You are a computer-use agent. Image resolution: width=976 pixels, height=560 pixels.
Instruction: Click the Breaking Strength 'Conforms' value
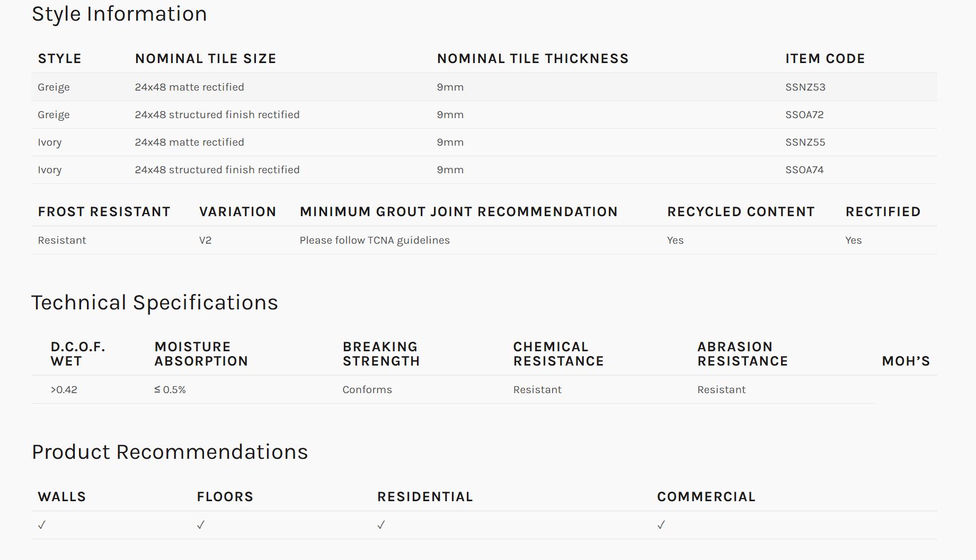[x=367, y=389]
